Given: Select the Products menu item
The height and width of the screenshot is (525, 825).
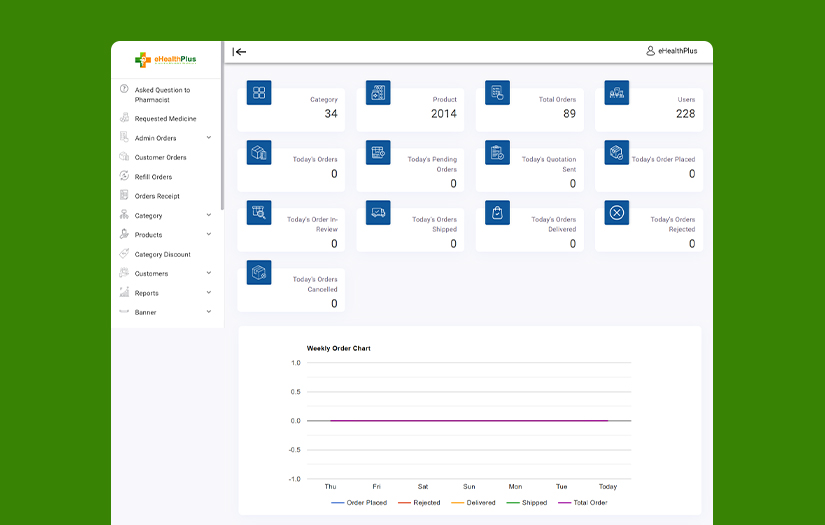Looking at the screenshot, I should click(x=148, y=235).
